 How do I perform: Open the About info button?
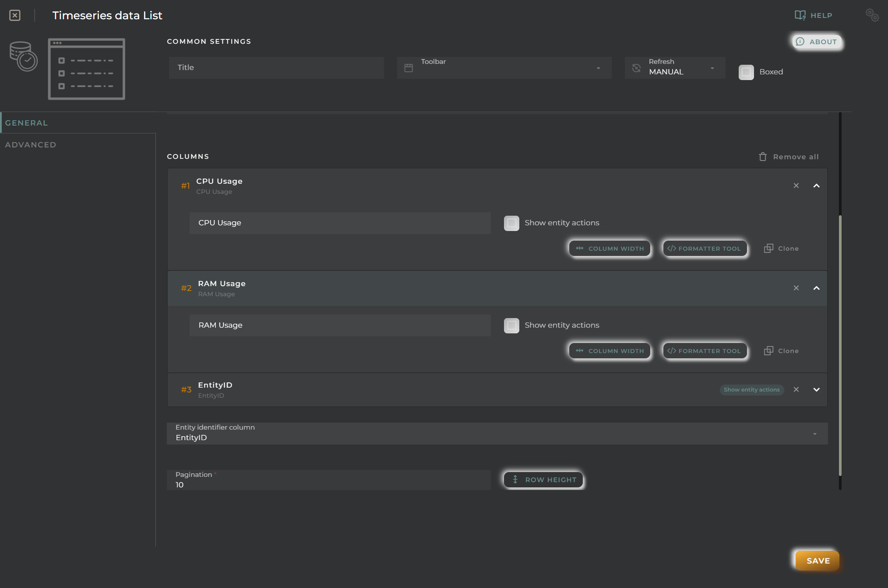[817, 42]
